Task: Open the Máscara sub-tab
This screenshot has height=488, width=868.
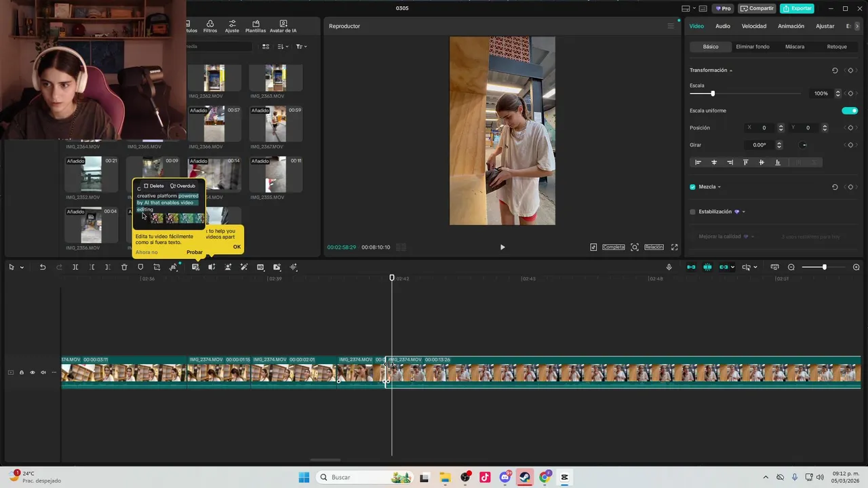Action: 795,47
